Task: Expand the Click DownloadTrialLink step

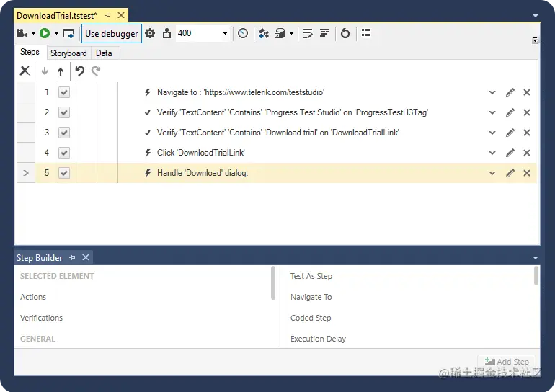Action: pos(492,153)
